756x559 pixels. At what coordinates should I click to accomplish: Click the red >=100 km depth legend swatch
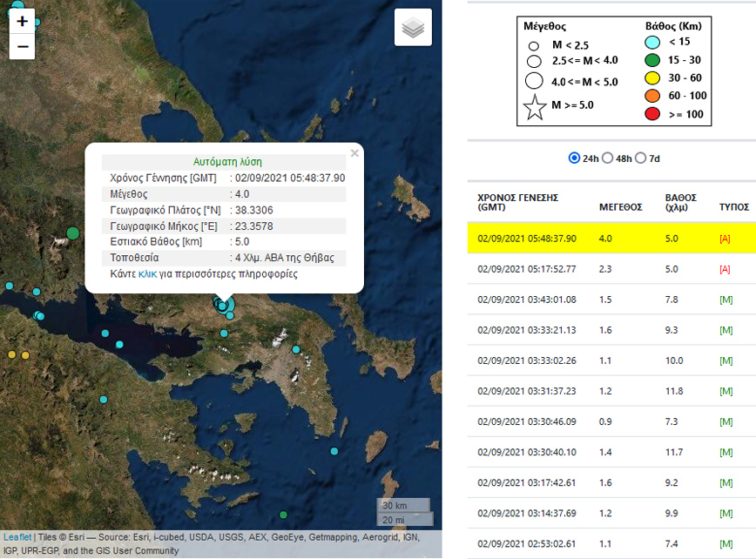tap(653, 115)
